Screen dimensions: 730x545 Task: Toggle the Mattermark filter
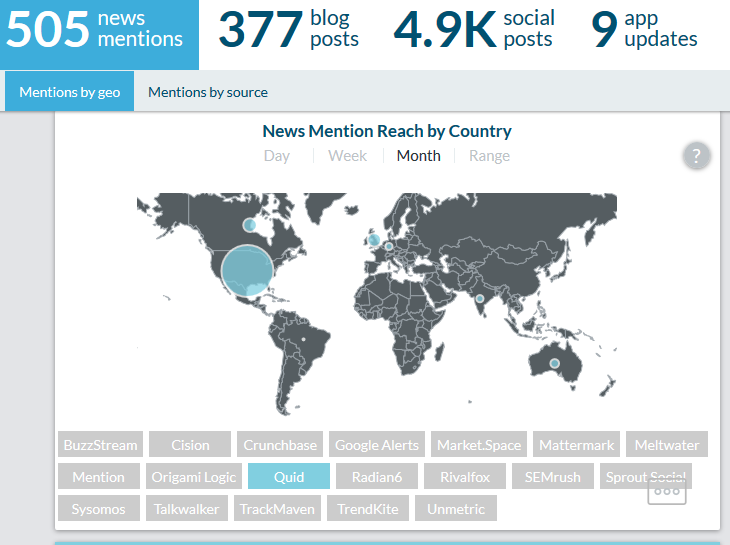[x=576, y=445]
